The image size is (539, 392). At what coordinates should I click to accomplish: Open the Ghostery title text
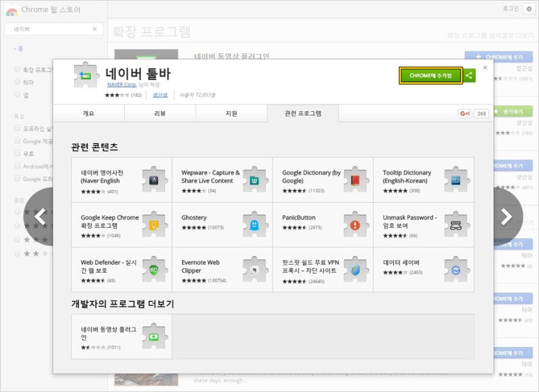[x=194, y=218]
